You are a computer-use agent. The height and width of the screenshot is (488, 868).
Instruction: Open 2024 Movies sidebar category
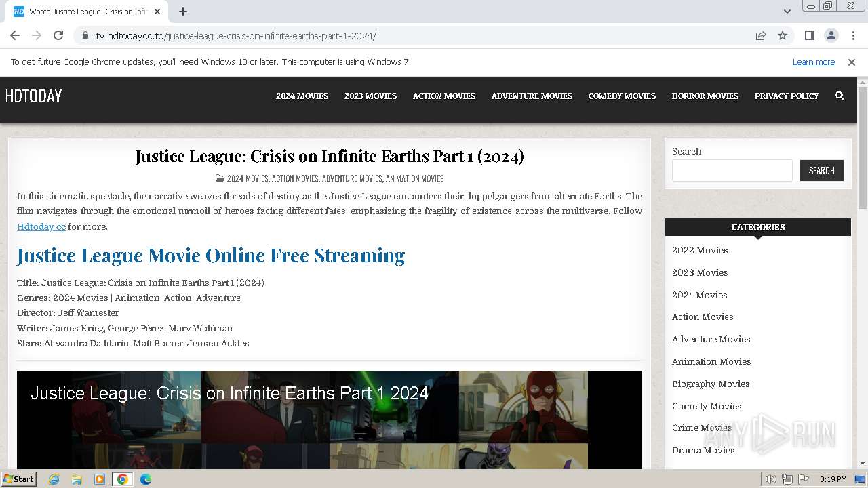coord(699,295)
